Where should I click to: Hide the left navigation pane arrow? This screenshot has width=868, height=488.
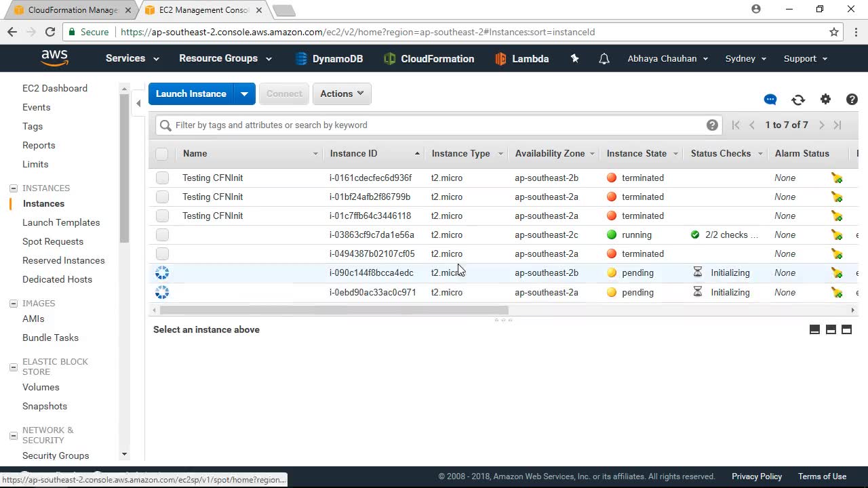(138, 103)
